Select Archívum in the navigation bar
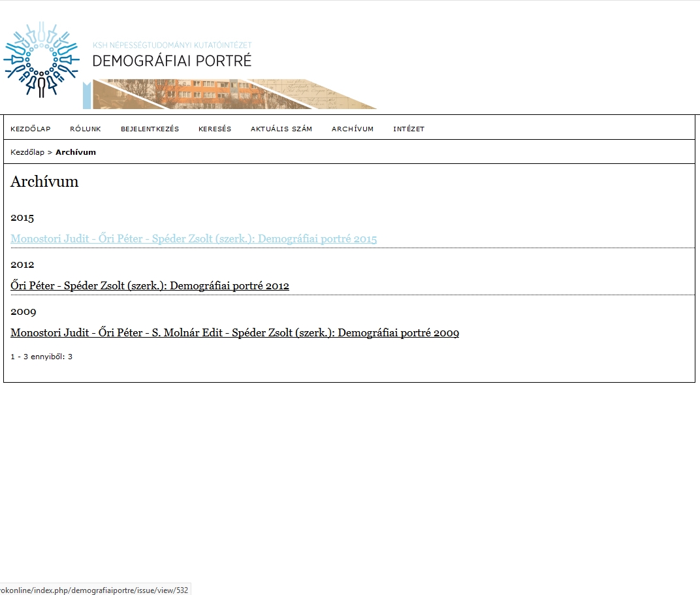Image resolution: width=700 pixels, height=595 pixels. 352,129
